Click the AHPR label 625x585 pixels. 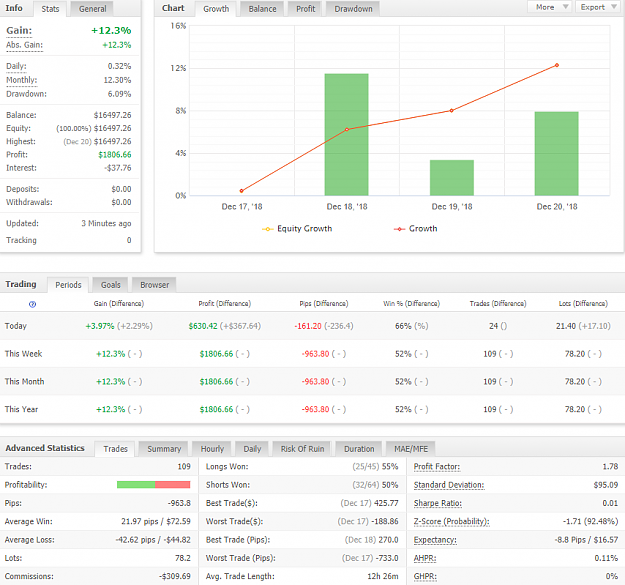point(425,558)
